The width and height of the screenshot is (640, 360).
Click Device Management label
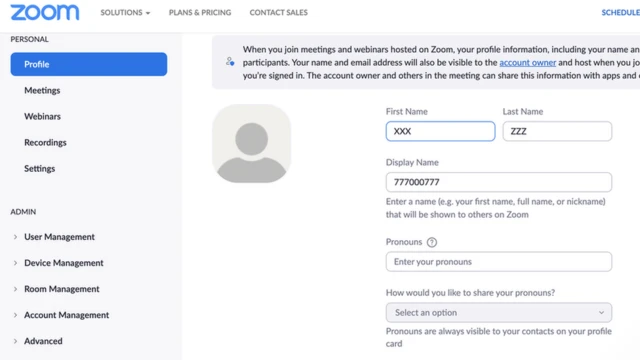click(64, 263)
